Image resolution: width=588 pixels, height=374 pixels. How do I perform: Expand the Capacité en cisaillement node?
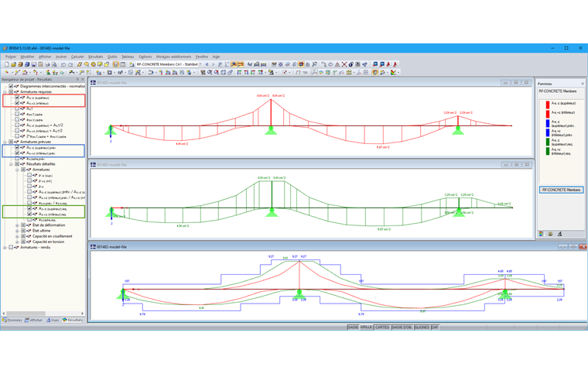tap(17, 236)
